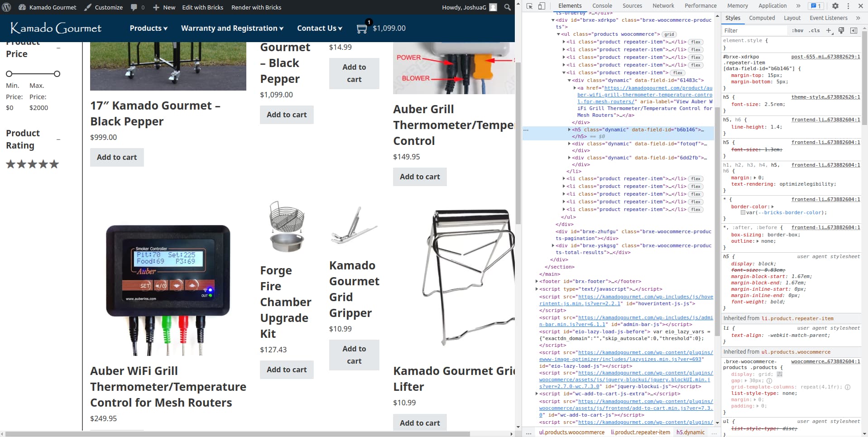Open Warranty and Registration dropdown menu
The width and height of the screenshot is (868, 437).
pyautogui.click(x=232, y=28)
